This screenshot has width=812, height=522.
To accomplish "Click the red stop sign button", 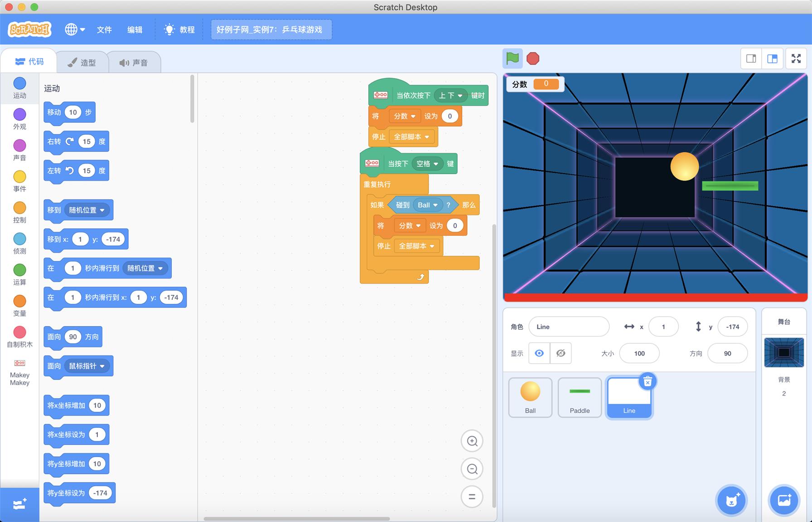I will click(x=533, y=59).
